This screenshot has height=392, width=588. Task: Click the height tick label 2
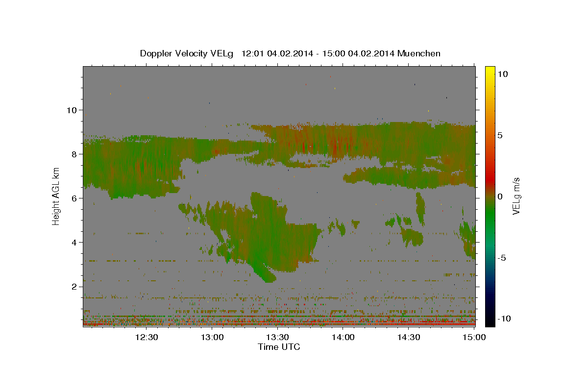(x=74, y=286)
